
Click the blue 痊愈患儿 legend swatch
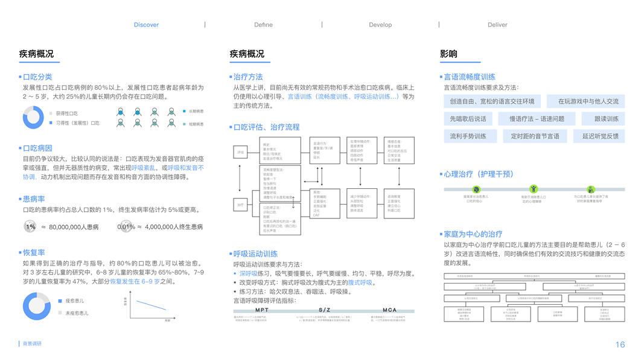coord(60,301)
